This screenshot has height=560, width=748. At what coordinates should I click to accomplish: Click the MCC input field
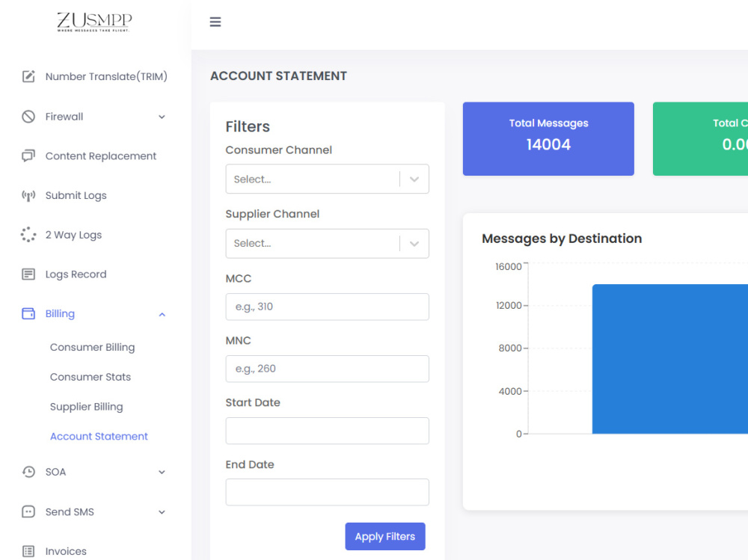click(x=328, y=307)
